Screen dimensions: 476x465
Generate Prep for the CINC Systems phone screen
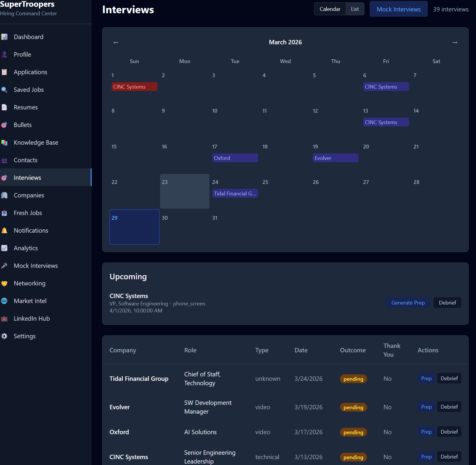click(408, 302)
